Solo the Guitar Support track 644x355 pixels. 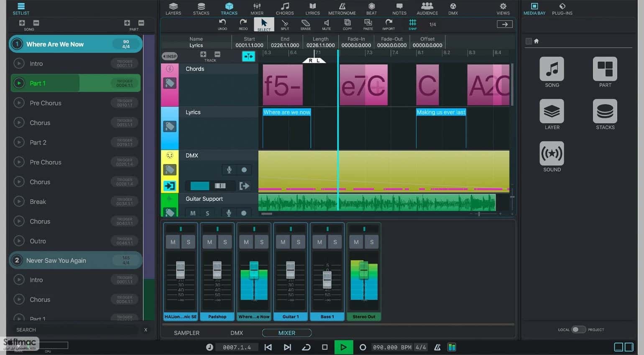tap(207, 213)
